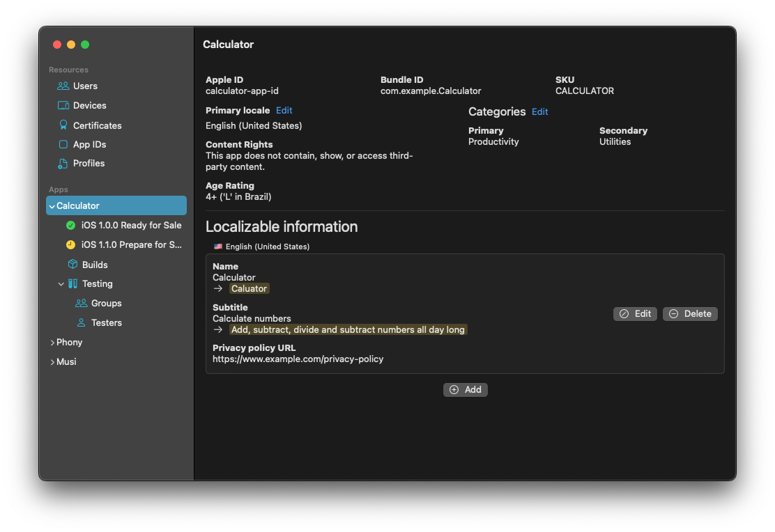Collapse the Testing section chevron
This screenshot has width=775, height=532.
click(x=61, y=284)
